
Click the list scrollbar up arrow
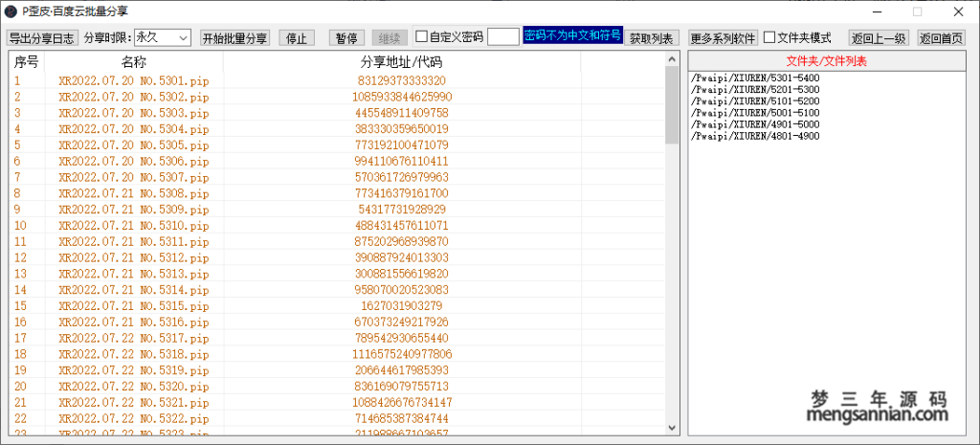tap(672, 58)
